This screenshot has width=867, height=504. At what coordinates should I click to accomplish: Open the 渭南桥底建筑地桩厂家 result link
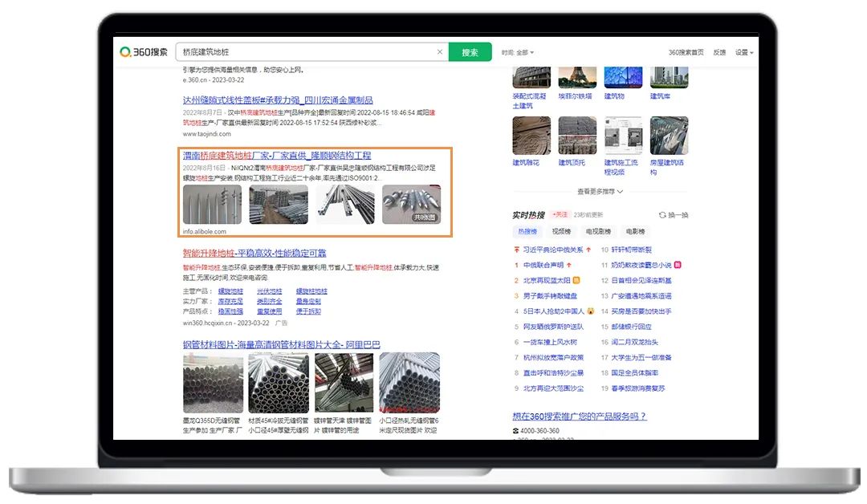pyautogui.click(x=277, y=155)
